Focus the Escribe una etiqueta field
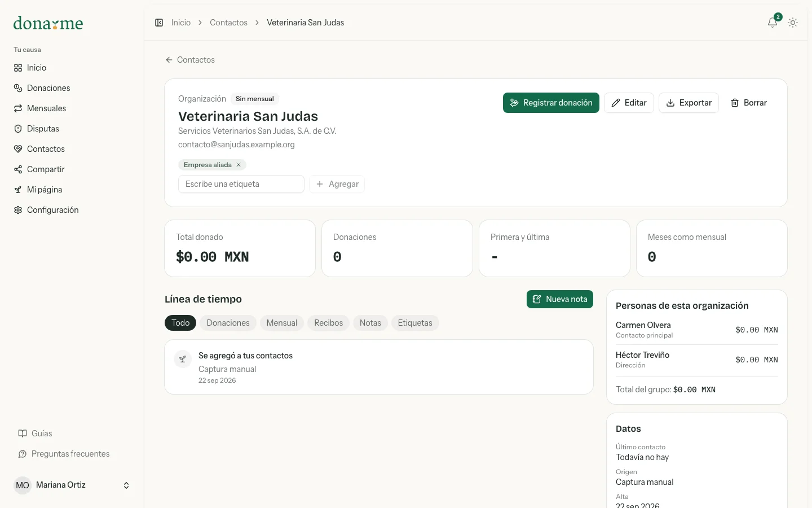The height and width of the screenshot is (508, 812). (x=241, y=184)
